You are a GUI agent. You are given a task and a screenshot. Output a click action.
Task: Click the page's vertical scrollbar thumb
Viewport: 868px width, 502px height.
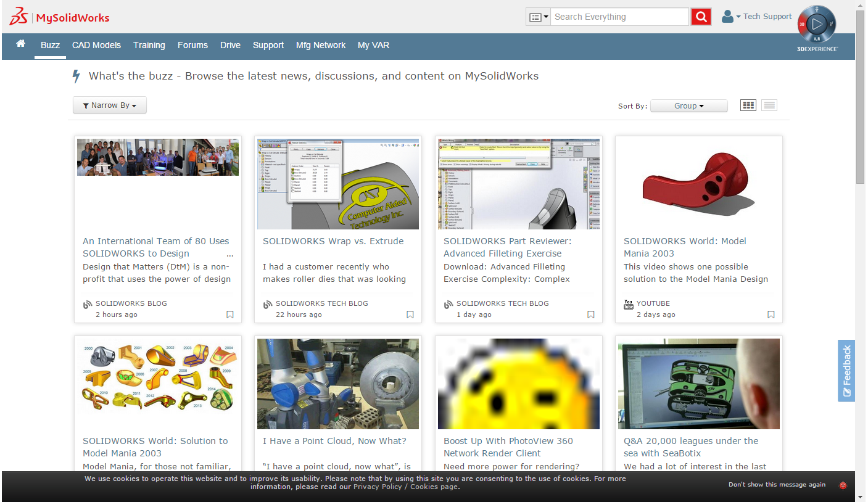click(x=861, y=97)
